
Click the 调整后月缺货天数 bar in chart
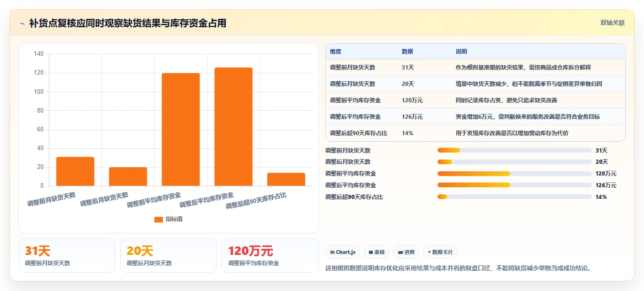pyautogui.click(x=128, y=176)
